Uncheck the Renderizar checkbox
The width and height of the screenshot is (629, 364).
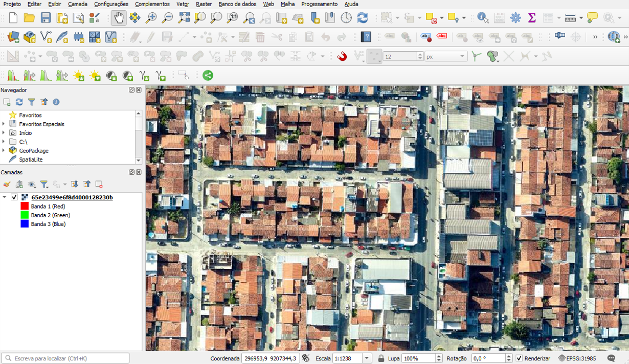tap(519, 358)
